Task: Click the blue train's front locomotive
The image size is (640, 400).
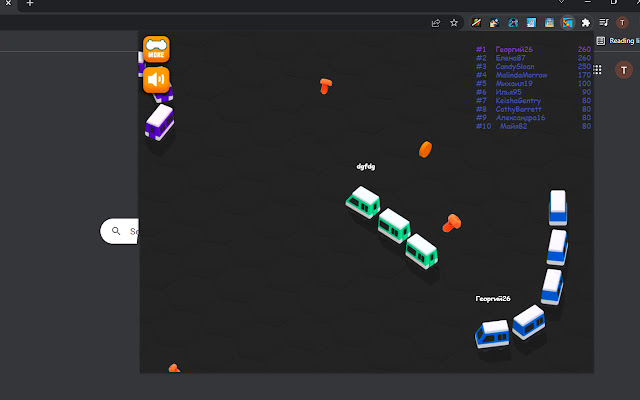Action: click(492, 334)
